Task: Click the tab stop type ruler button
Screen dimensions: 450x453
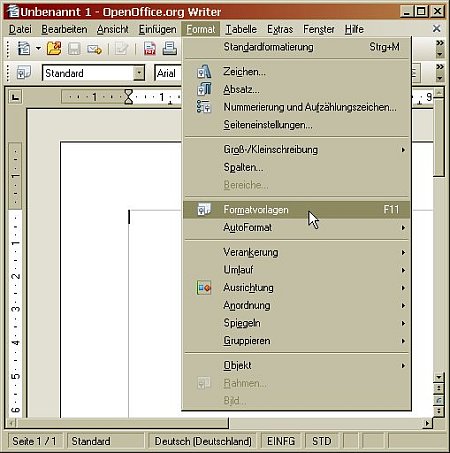Action: [x=15, y=97]
